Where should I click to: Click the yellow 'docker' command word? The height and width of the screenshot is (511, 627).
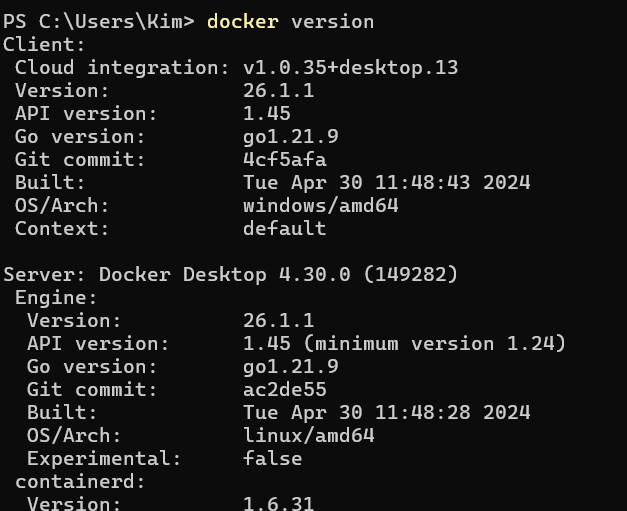click(243, 21)
